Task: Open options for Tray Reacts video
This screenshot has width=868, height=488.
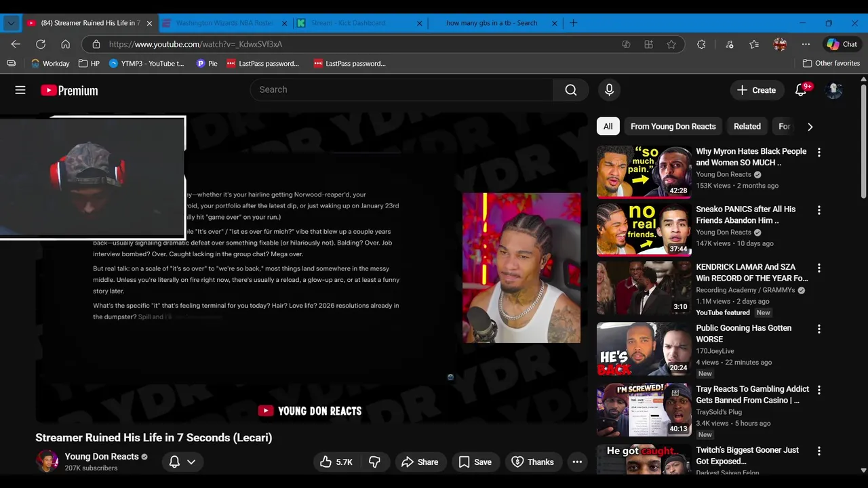Action: [818, 390]
